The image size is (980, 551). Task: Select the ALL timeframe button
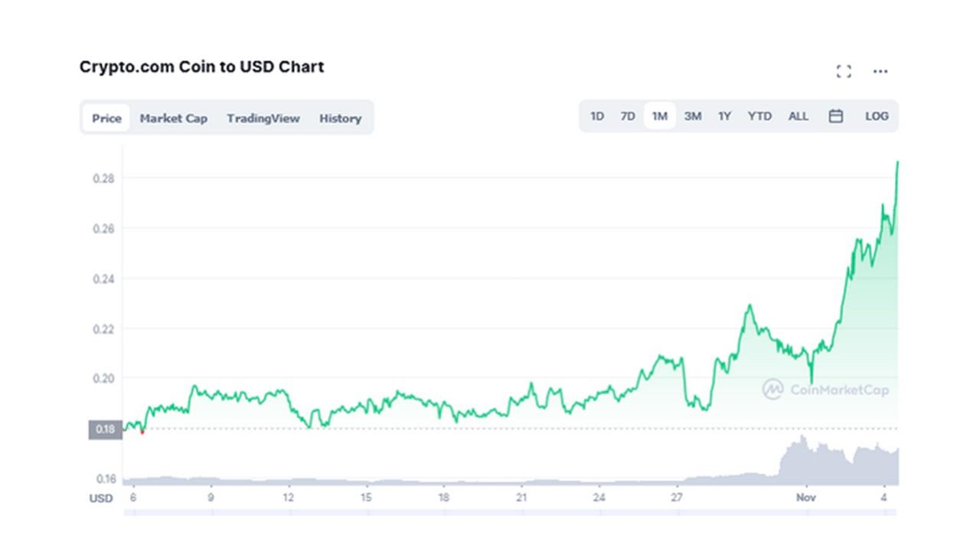click(798, 116)
